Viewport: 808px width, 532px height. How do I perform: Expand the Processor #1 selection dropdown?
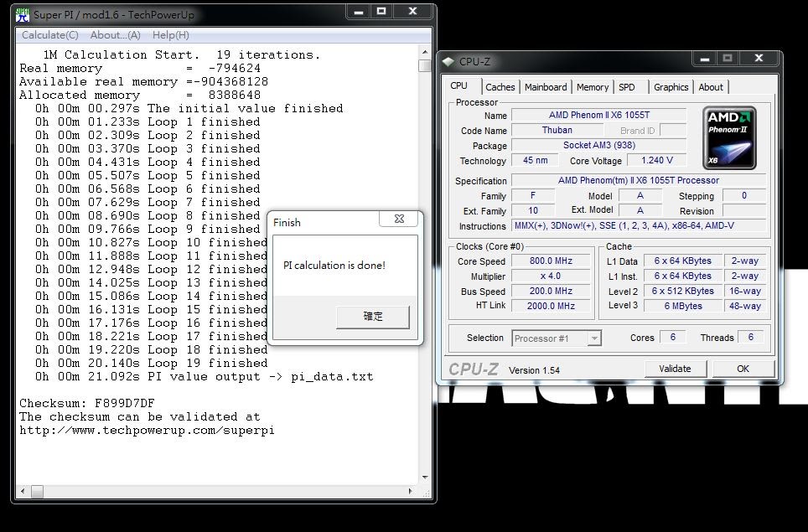(x=594, y=338)
